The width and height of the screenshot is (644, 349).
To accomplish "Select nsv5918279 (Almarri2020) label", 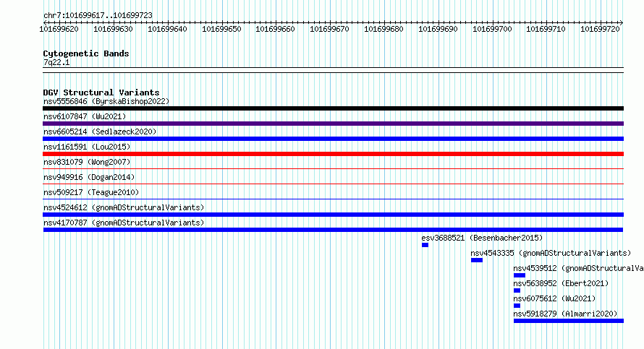I will tap(565, 314).
